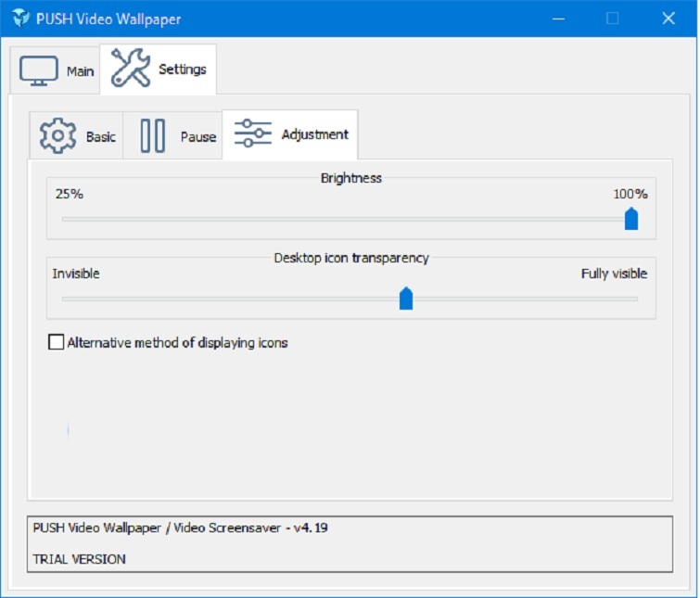Switch to the Main tab label
Screen dimensions: 700x598
pos(80,71)
